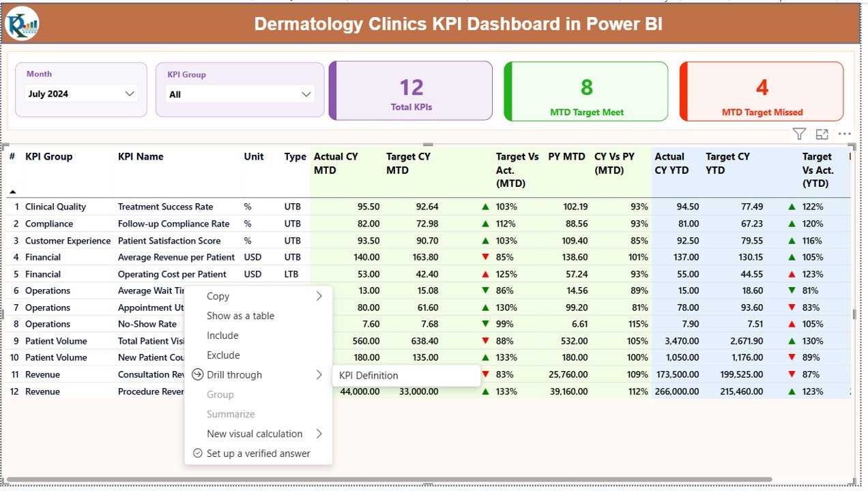Click the focus mode icon above table
The height and width of the screenshot is (491, 868).
822,134
